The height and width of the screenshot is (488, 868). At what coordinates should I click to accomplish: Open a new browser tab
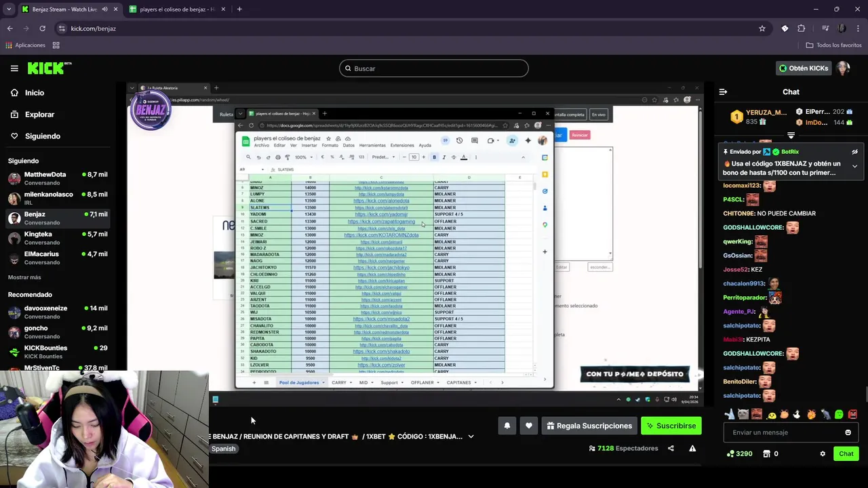(x=239, y=9)
